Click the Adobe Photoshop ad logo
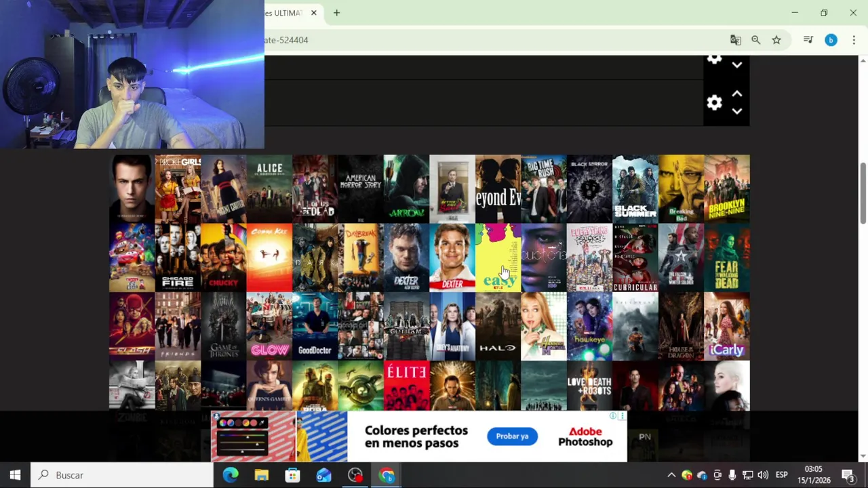The width and height of the screenshot is (868, 488). pyautogui.click(x=585, y=436)
